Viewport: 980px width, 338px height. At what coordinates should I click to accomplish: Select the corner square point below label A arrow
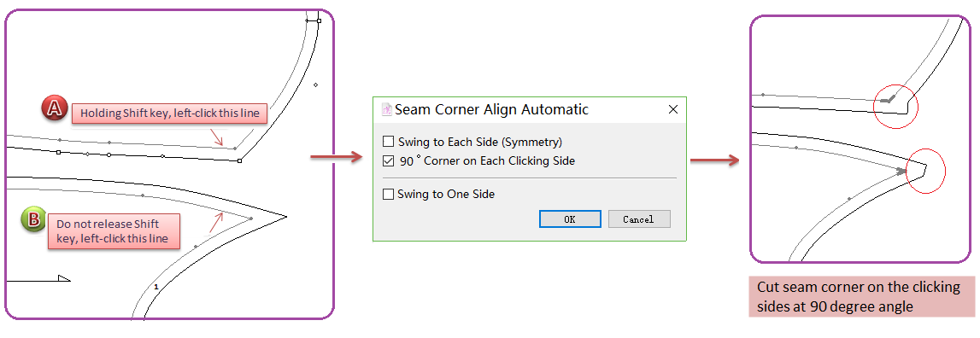[240, 161]
